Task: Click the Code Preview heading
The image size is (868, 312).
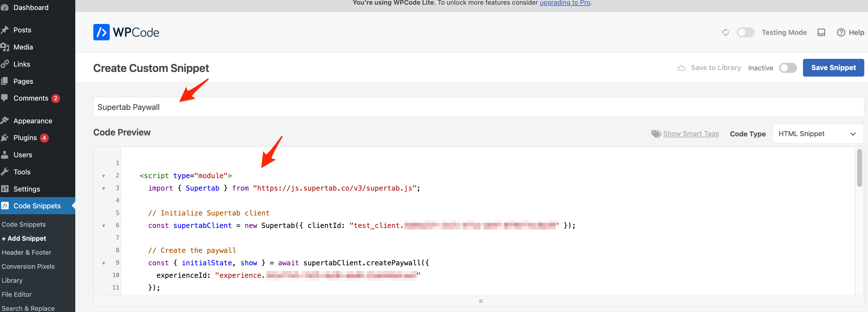Action: (x=122, y=133)
